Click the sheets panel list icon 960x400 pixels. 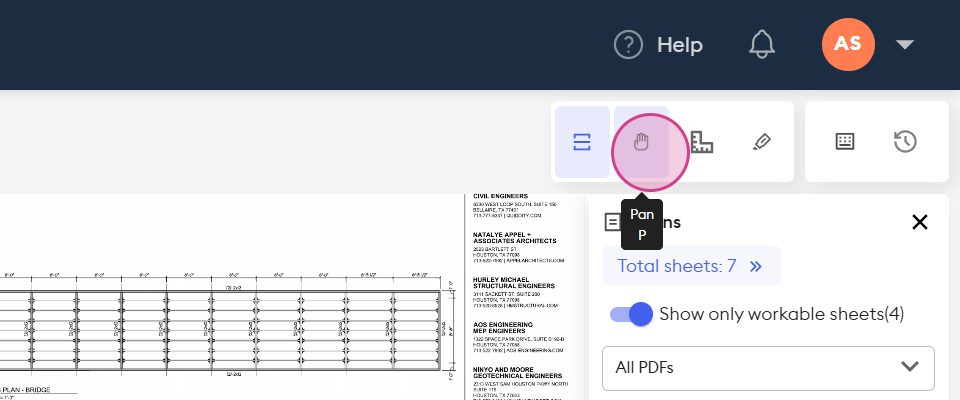pos(612,222)
